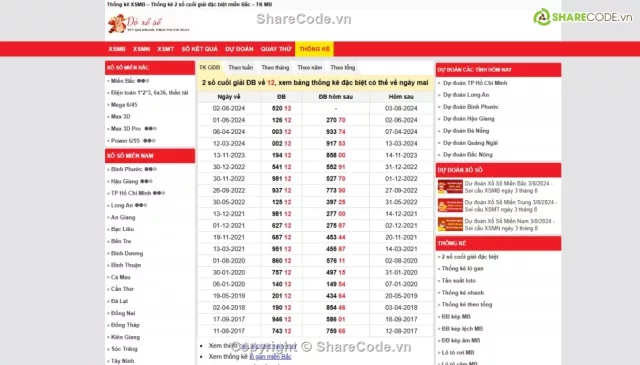Viewport: 640px width, 365px height.
Task: Open Bình Phước in Xổ số miền Nam
Action: point(127,169)
